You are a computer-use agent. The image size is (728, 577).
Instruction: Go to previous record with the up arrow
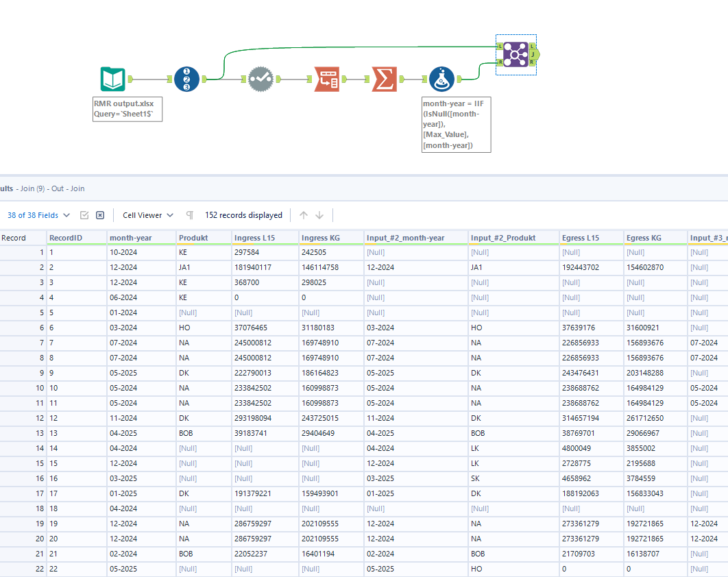click(303, 214)
